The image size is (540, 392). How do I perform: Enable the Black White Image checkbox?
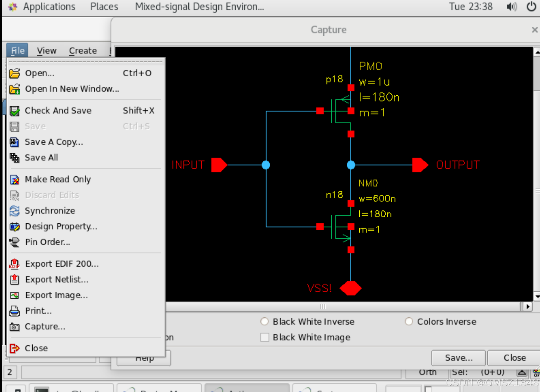[264, 337]
